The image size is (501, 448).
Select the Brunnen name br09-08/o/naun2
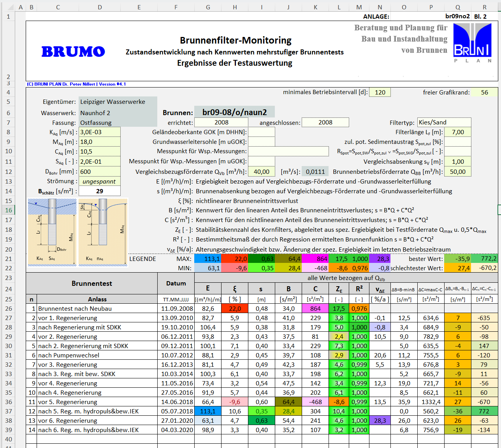(234, 112)
